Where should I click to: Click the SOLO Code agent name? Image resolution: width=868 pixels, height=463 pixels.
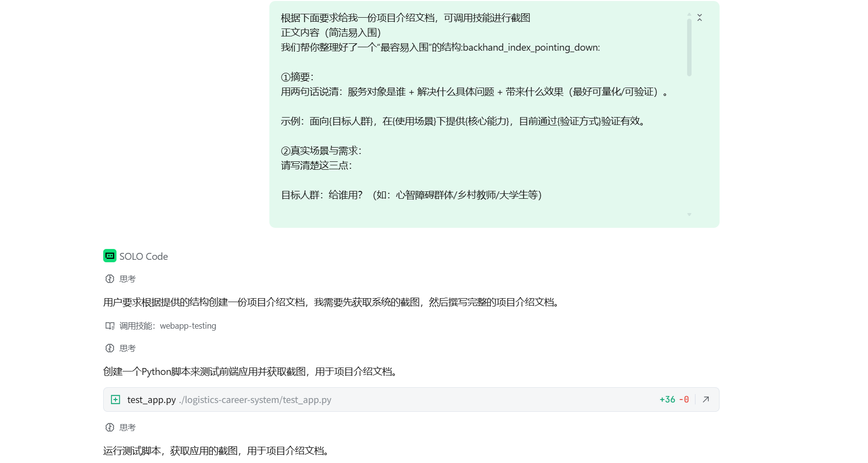144,256
